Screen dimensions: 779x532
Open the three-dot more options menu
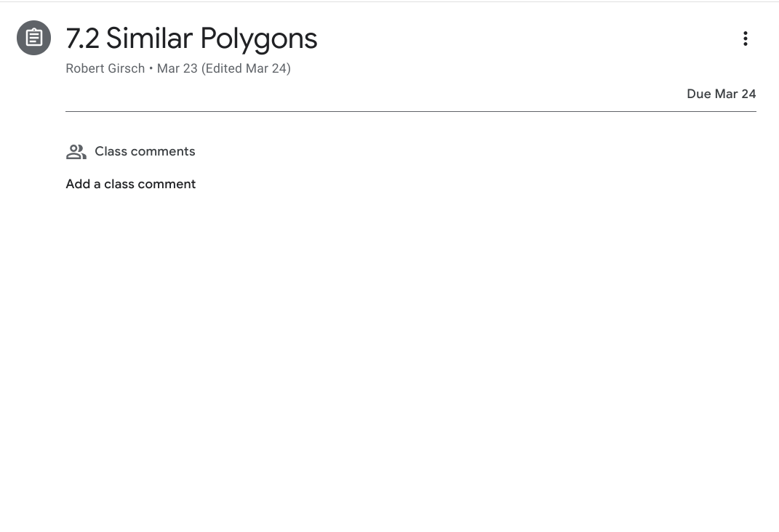pos(745,39)
